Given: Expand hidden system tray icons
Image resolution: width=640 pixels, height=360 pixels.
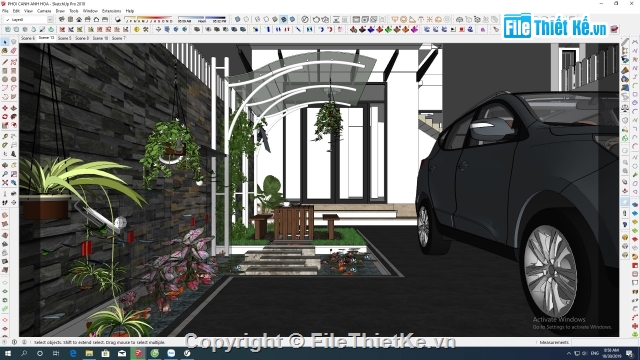Looking at the screenshot, I should tap(569, 353).
